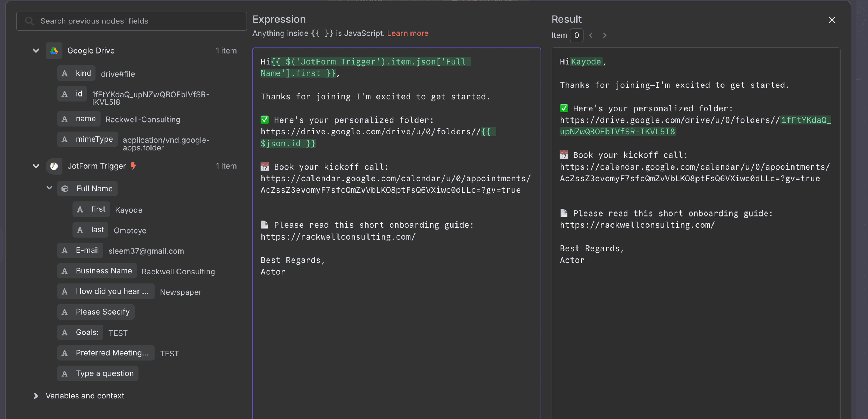Image resolution: width=868 pixels, height=419 pixels.
Task: Click the value Kayode in the field list
Action: 129,210
